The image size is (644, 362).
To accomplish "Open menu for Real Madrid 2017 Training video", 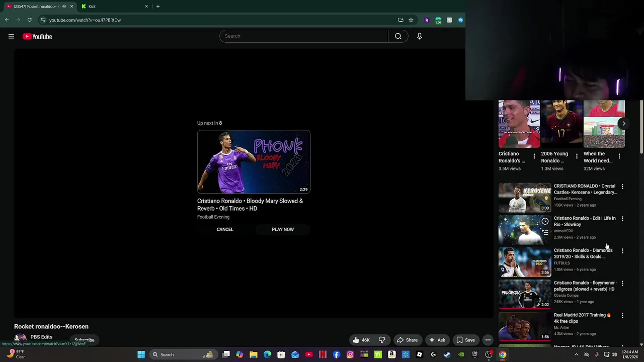I will (622, 316).
